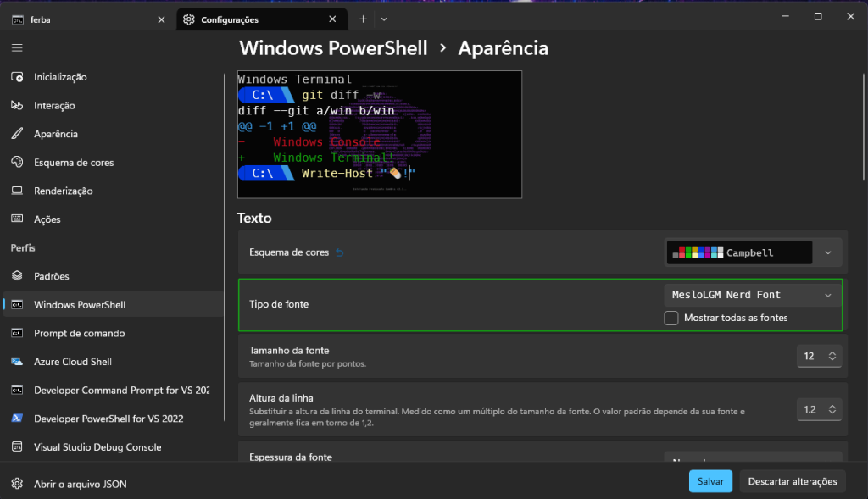Open new tab profile dropdown arrow
The width and height of the screenshot is (868, 499).
[384, 19]
